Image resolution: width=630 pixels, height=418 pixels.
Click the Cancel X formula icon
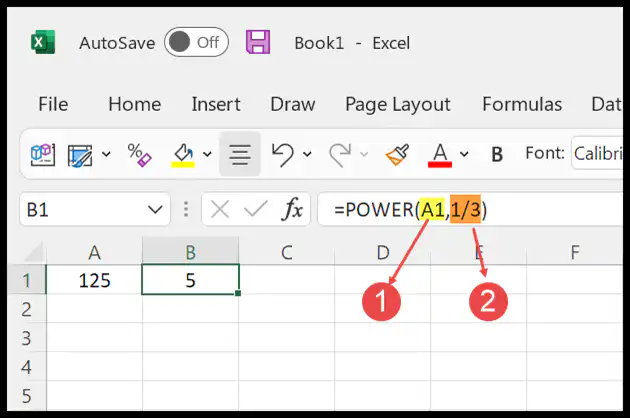coord(220,209)
